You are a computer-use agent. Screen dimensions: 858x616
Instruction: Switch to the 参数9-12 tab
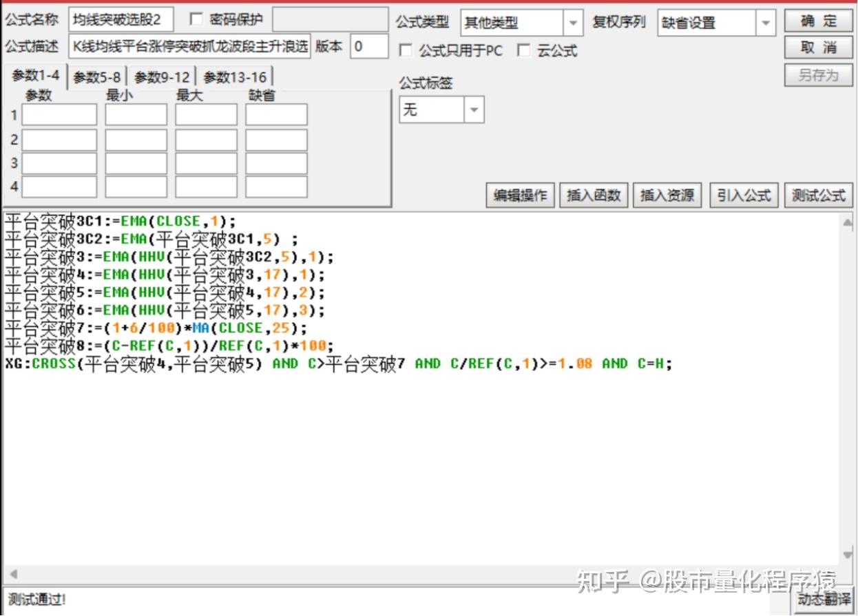point(162,78)
